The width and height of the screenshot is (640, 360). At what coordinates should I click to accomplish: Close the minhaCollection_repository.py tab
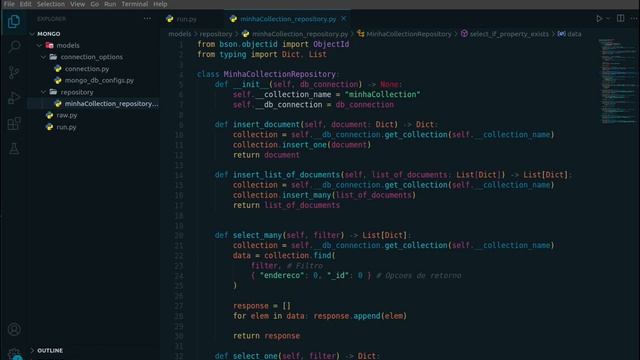point(344,19)
